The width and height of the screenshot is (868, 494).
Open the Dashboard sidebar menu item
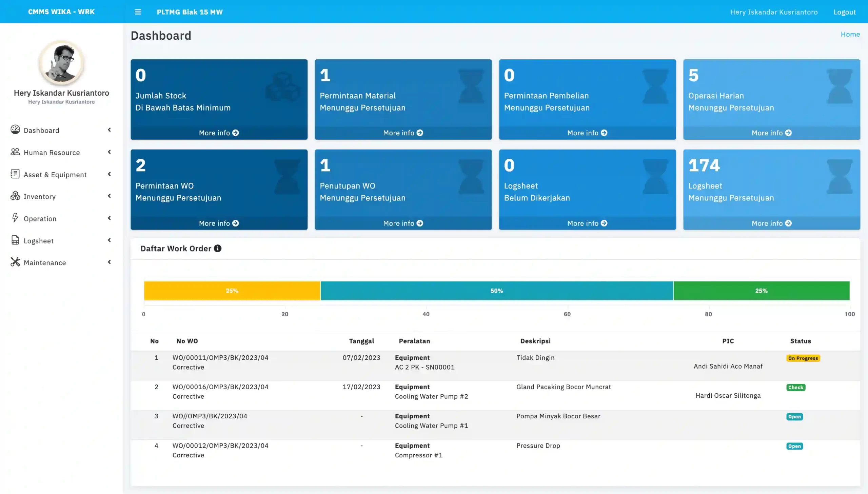click(x=61, y=130)
